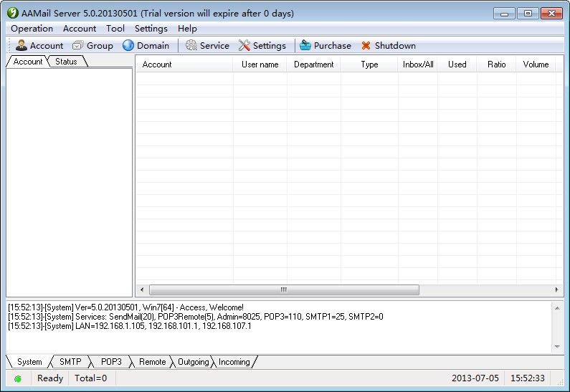This screenshot has height=392, width=570.
Task: Switch to the Status tab
Action: tap(66, 62)
